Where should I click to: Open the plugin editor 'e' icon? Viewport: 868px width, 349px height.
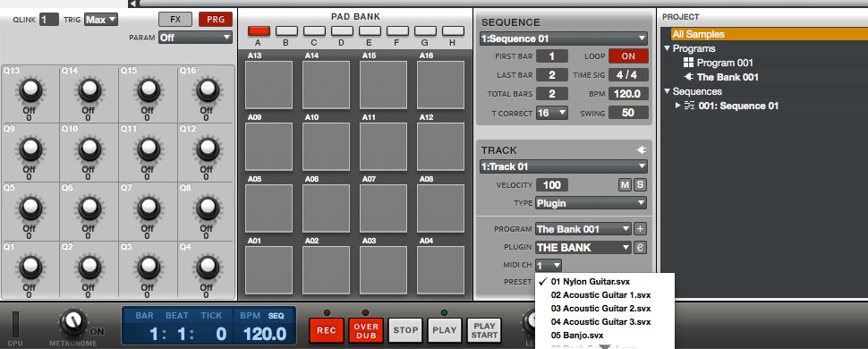tap(640, 247)
